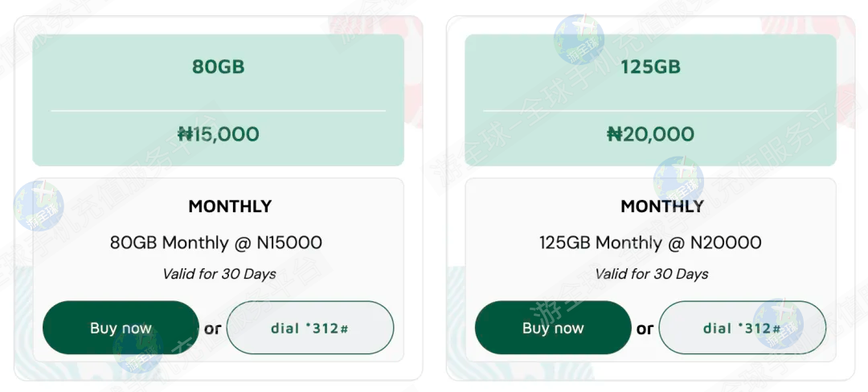Click "Valid for 30 Days" under 125GB plan

point(651,274)
